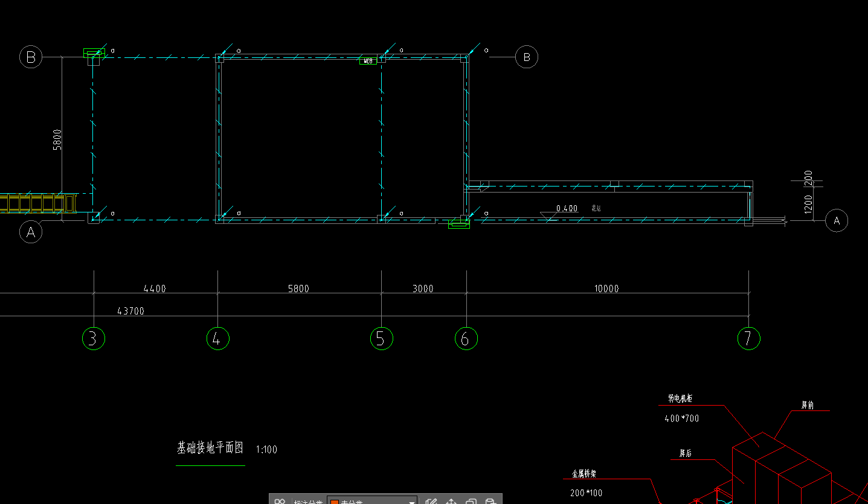This screenshot has height=504, width=868.
Task: Click the left axis bubble B
Action: (x=31, y=57)
